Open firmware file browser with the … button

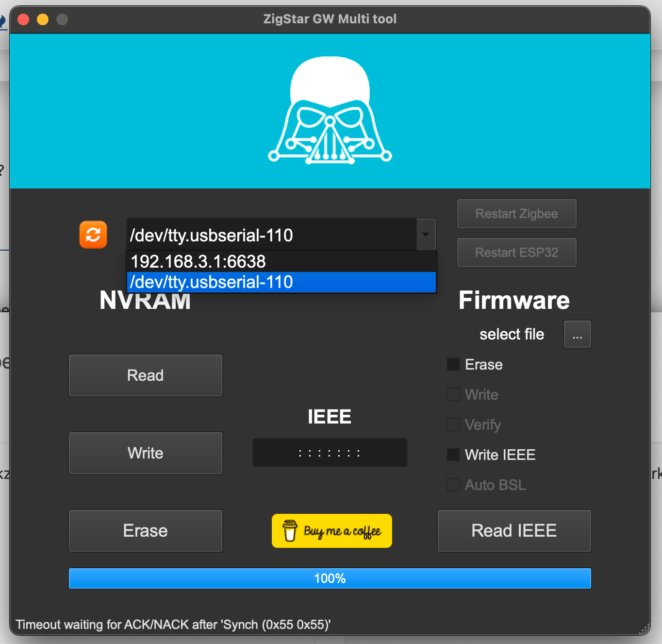point(578,334)
